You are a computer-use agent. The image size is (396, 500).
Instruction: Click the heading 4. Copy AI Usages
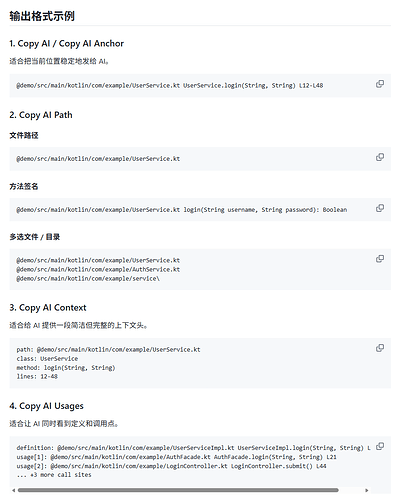pos(46,406)
